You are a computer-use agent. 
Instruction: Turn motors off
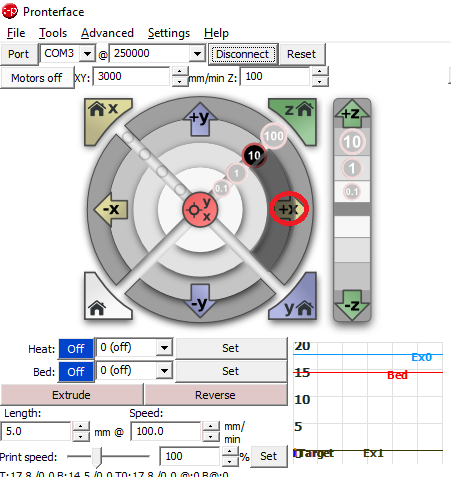pos(37,78)
